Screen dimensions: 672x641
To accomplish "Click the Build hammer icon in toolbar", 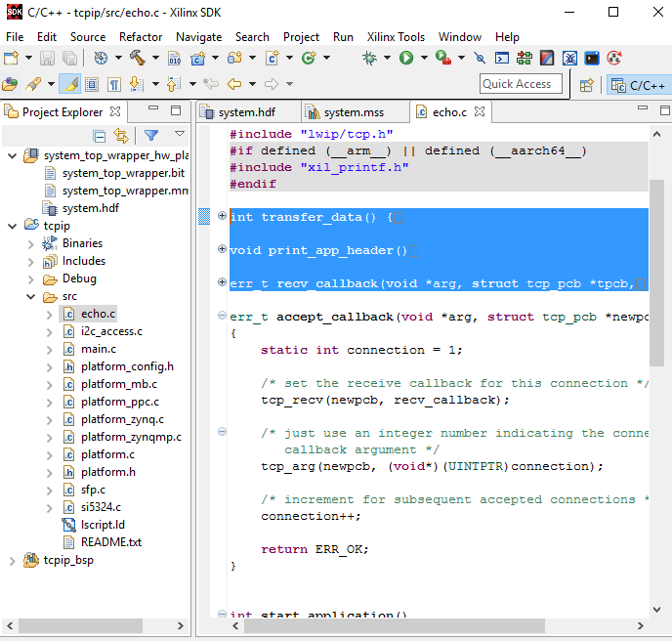I will (x=140, y=59).
